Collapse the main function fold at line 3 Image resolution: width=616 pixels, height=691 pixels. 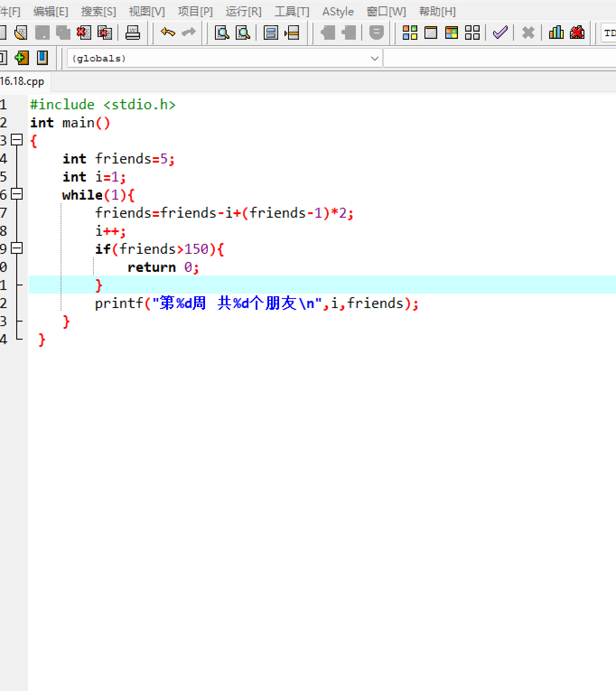[17, 140]
